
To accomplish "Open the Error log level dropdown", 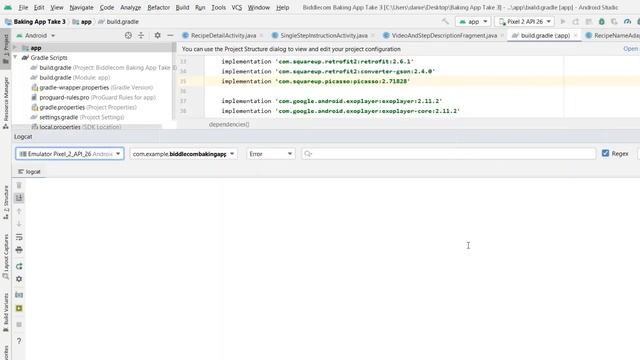I will 271,154.
